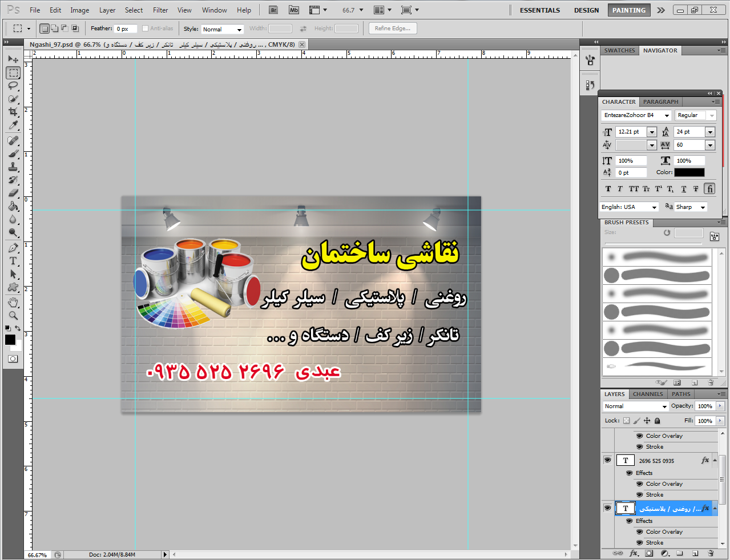
Task: Open the font family dropdown
Action: (x=636, y=115)
